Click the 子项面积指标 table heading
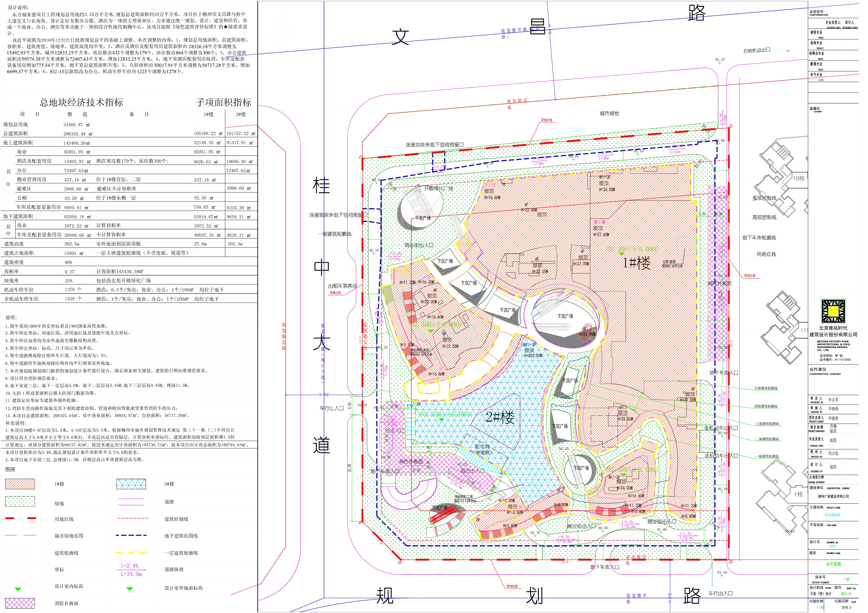The image size is (868, 613). pyautogui.click(x=223, y=102)
